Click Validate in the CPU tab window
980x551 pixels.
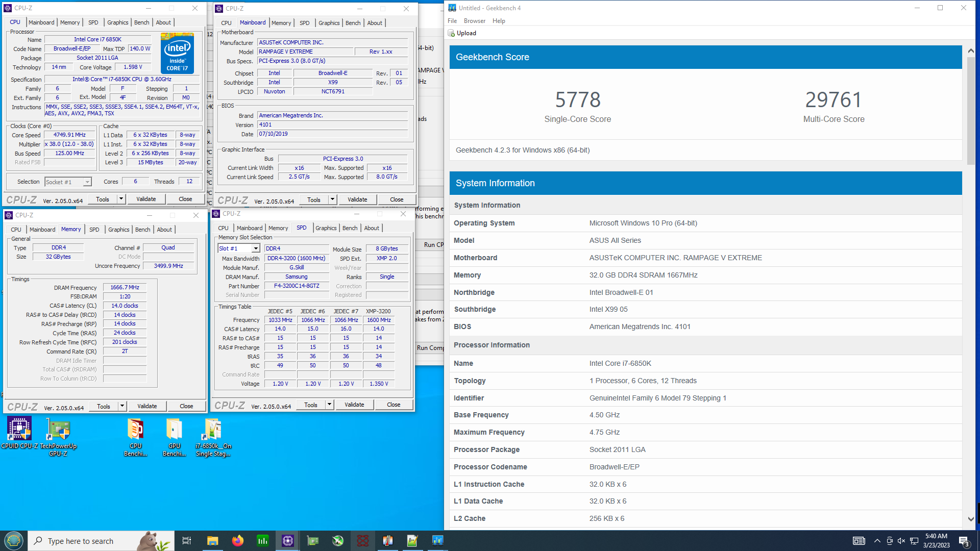tap(146, 199)
